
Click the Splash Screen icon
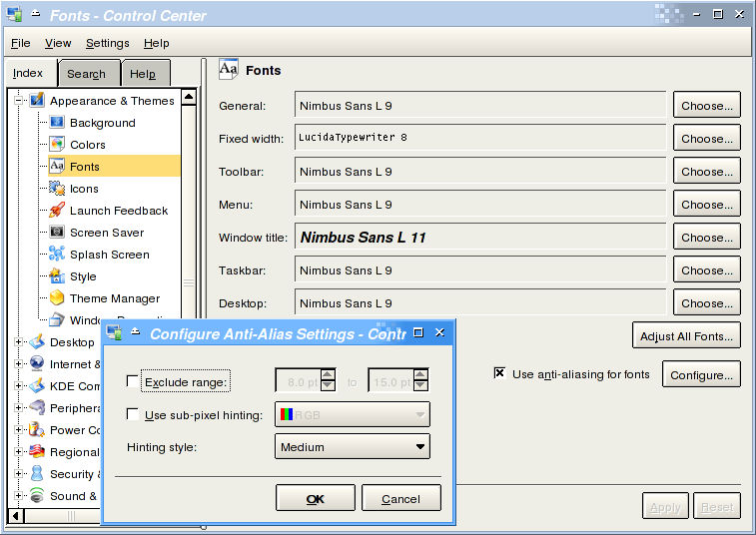pos(57,255)
